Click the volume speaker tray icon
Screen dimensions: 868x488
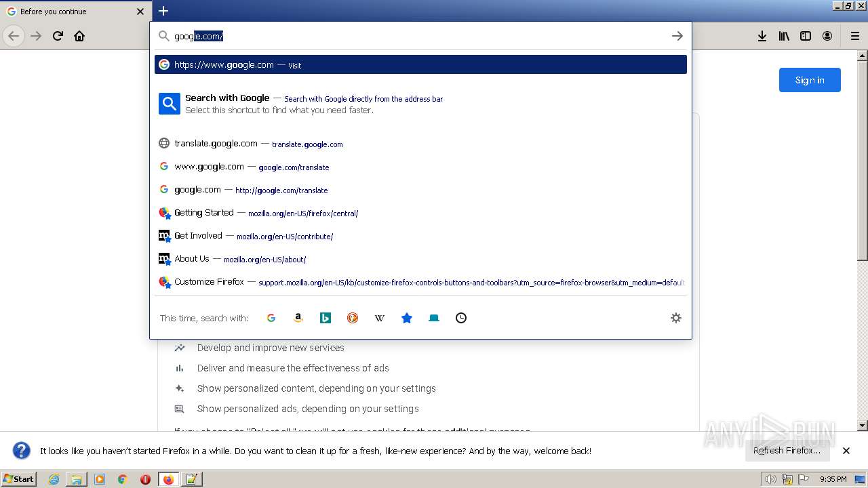[x=770, y=479]
